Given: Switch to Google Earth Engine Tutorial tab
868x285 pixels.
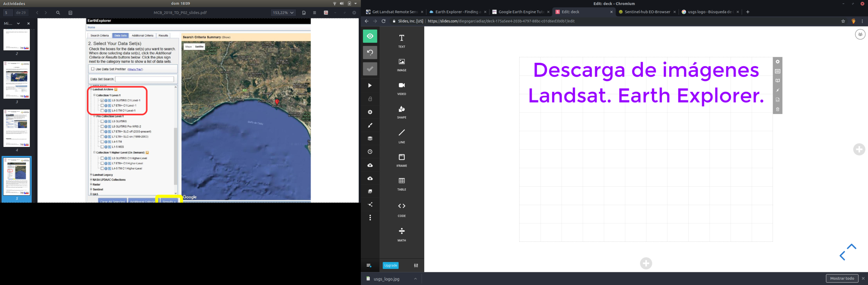Looking at the screenshot, I should pyautogui.click(x=520, y=12).
